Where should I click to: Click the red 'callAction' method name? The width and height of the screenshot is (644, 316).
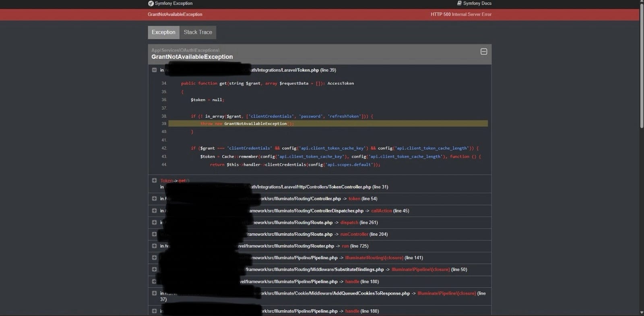[382, 211]
